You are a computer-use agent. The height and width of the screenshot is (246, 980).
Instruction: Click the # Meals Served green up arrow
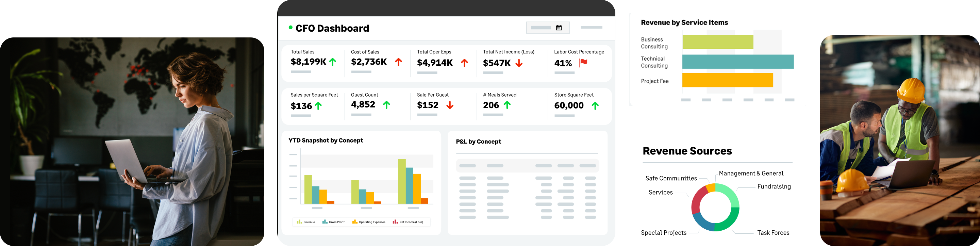507,105
